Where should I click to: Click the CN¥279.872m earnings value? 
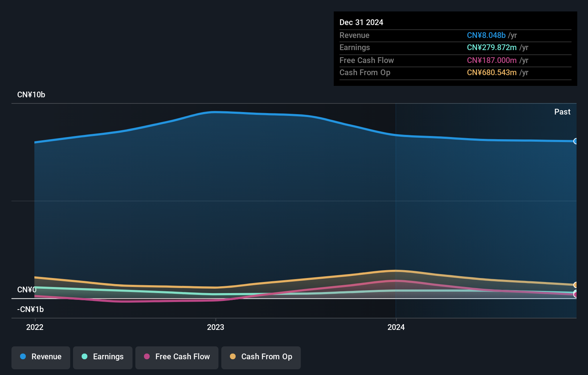(492, 47)
